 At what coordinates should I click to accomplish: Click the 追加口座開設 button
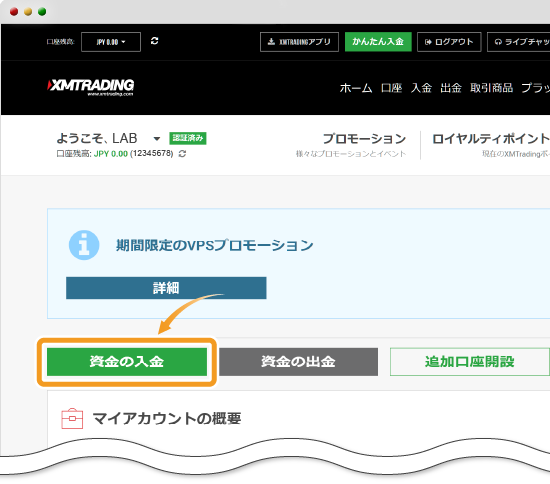470,362
